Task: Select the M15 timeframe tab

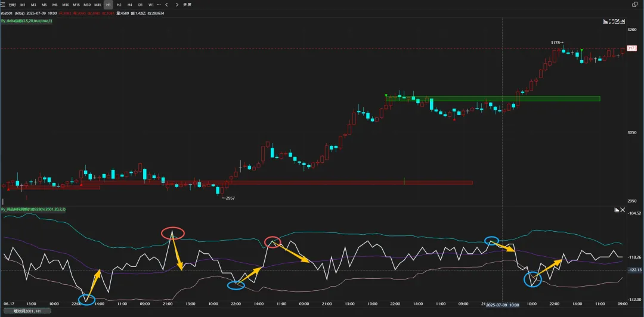Action: (76, 4)
